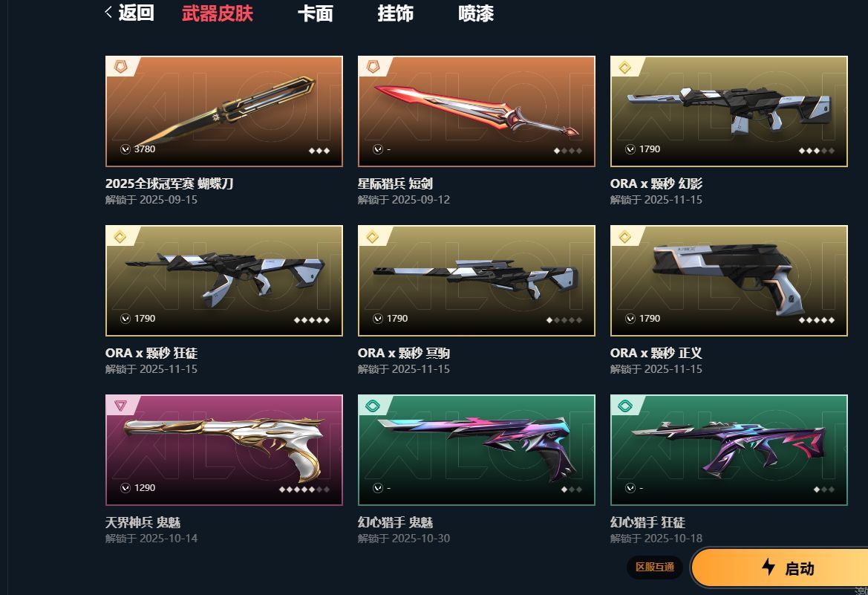
Task: Click the diamond tier icon on ORA 狂徒
Action: [120, 236]
